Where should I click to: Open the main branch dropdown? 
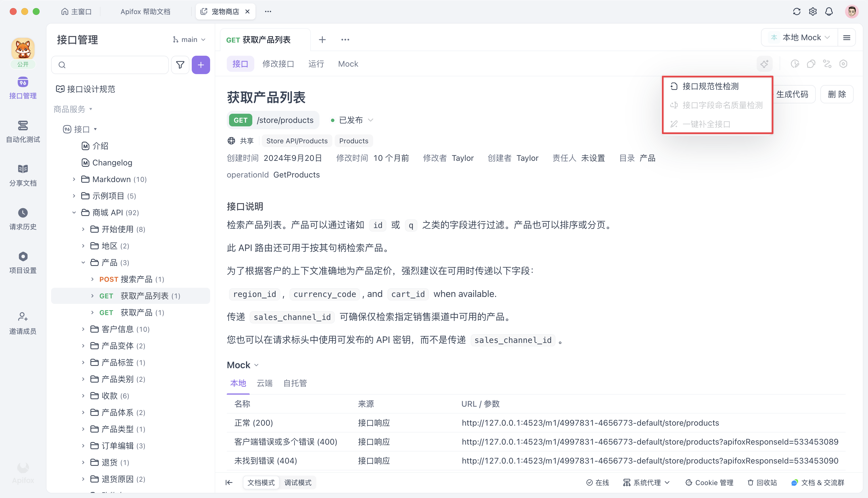[189, 39]
